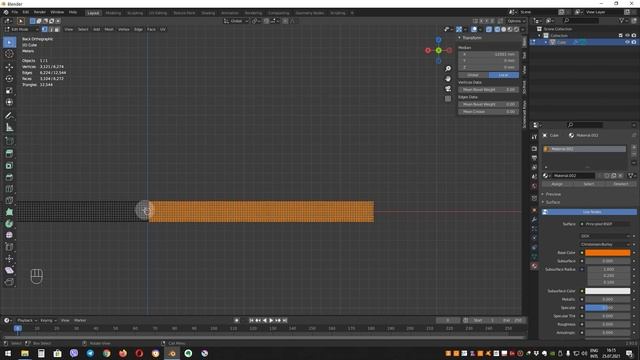Click the play animation button
The width and height of the screenshot is (640, 360).
click(271, 320)
